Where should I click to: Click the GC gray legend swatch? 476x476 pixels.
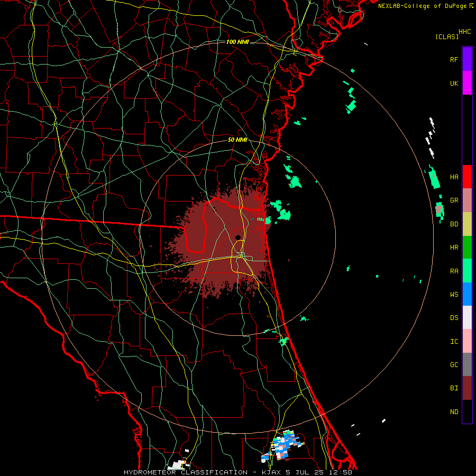467,364
